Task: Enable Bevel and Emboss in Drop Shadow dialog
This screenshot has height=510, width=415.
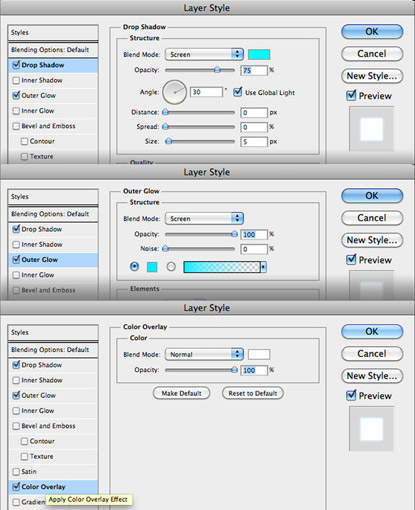Action: pyautogui.click(x=16, y=126)
